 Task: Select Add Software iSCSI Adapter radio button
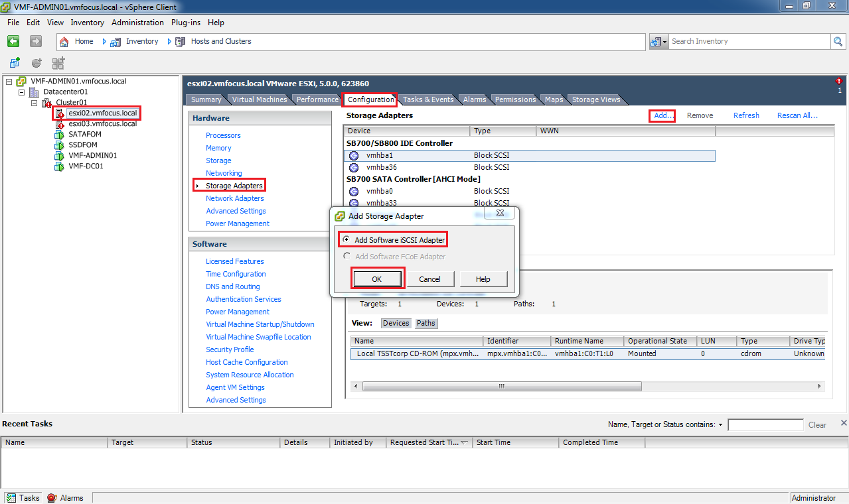pyautogui.click(x=345, y=239)
